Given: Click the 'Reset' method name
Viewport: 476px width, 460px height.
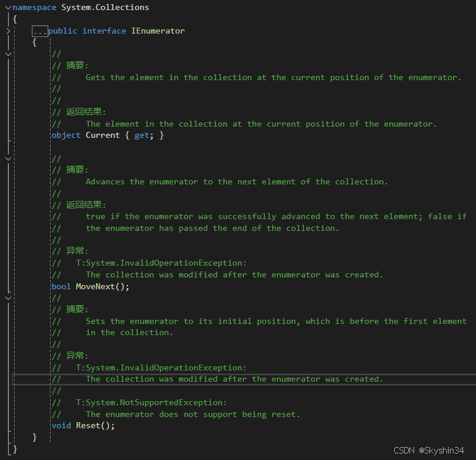Looking at the screenshot, I should click(x=88, y=426).
